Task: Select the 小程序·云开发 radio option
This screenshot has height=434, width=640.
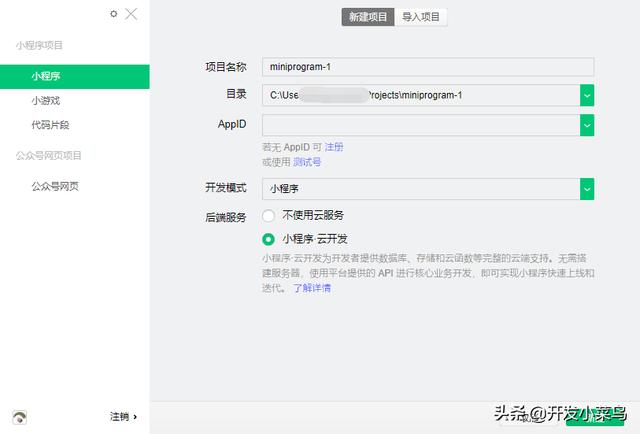Action: 268,239
